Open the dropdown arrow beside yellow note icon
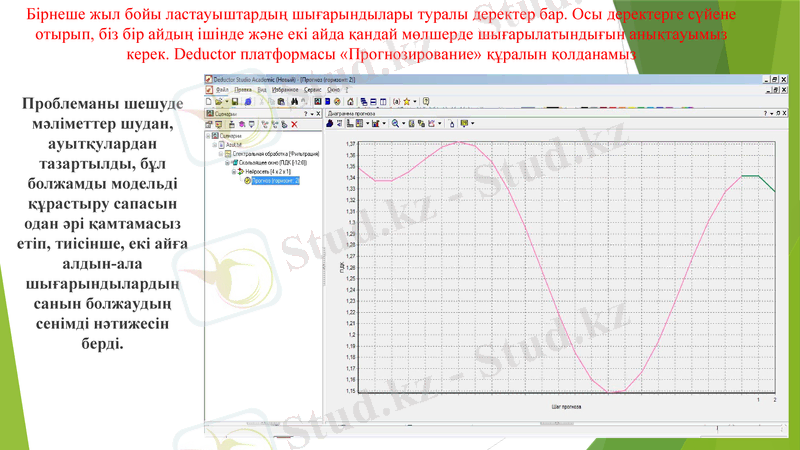The width and height of the screenshot is (800, 450). [x=472, y=123]
